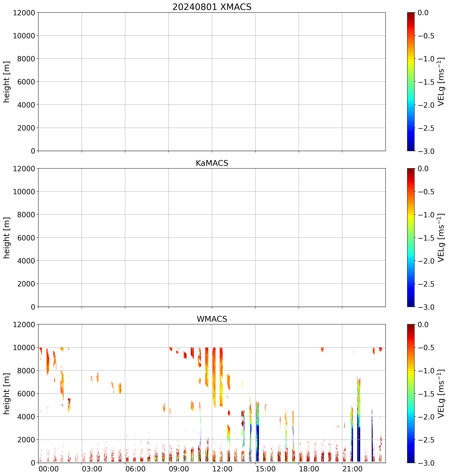Click the 12000 tick on XMACS axis
Screen dimensions: 449x476
click(x=24, y=13)
